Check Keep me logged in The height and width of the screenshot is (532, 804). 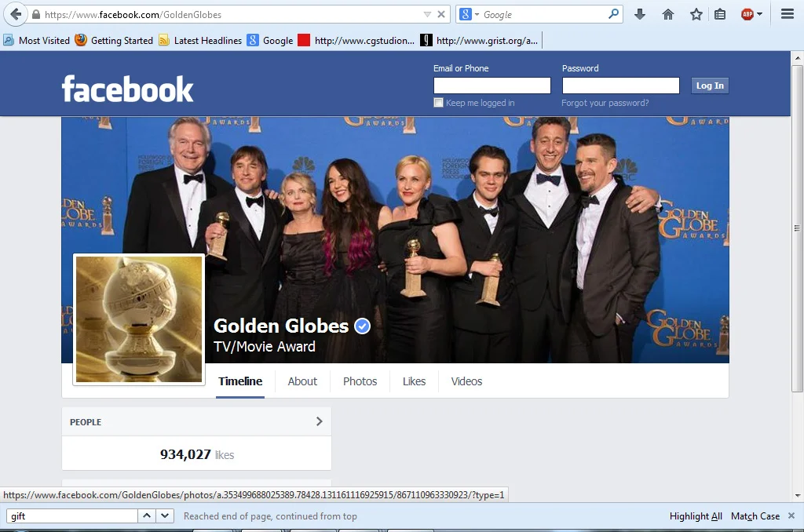point(438,103)
